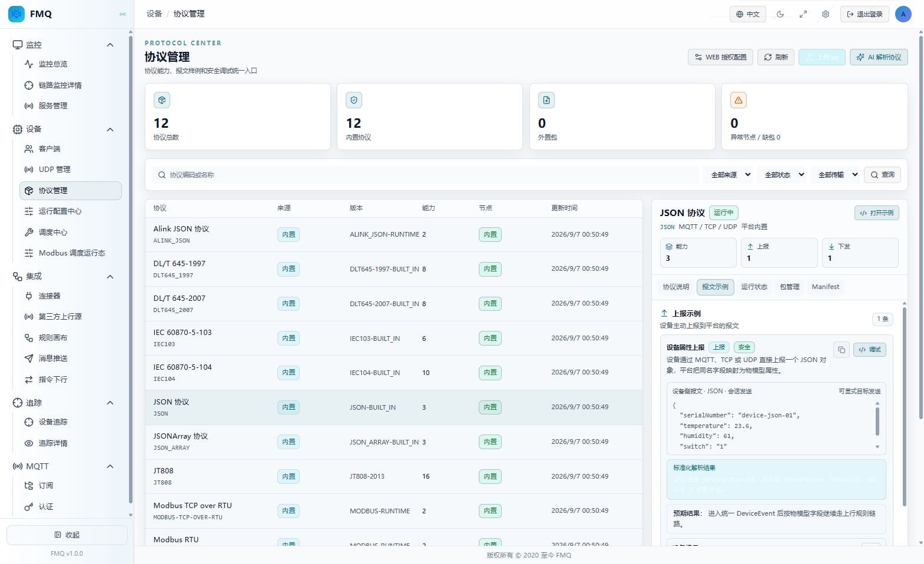
Task: Open the 全部传输 filter dropdown
Action: tap(837, 175)
